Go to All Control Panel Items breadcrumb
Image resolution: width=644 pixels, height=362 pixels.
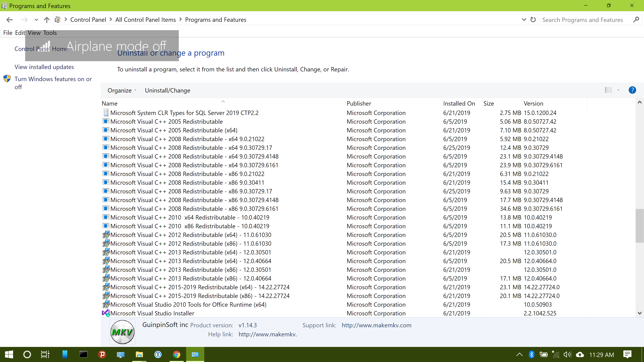pyautogui.click(x=146, y=20)
